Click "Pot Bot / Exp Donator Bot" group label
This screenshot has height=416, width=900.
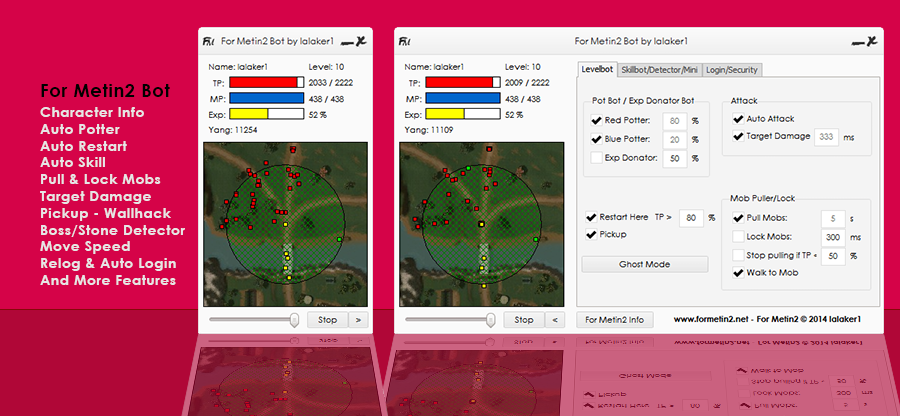pyautogui.click(x=643, y=101)
